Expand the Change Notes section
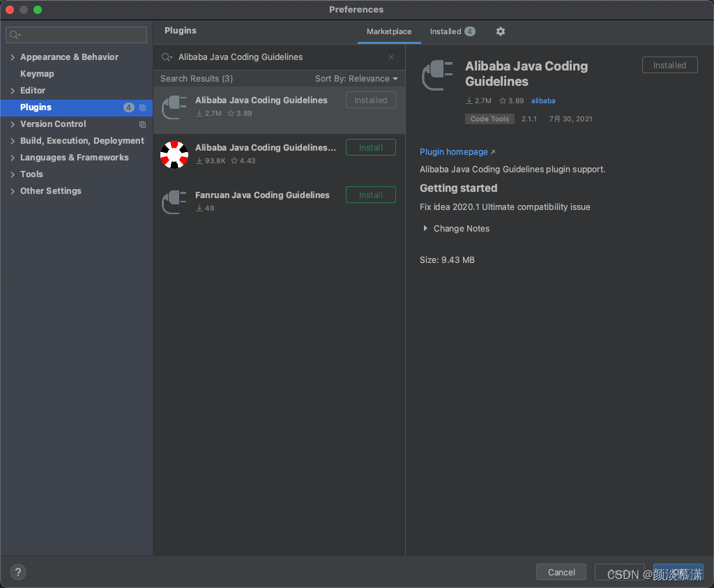This screenshot has width=714, height=588. [425, 228]
